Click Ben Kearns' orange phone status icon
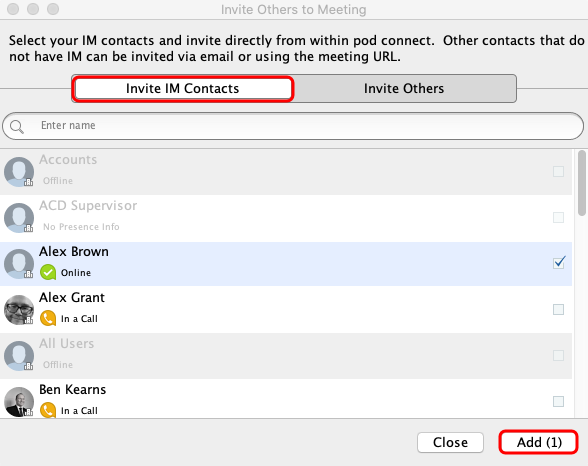Viewport: 588px width, 466px height. tap(48, 410)
